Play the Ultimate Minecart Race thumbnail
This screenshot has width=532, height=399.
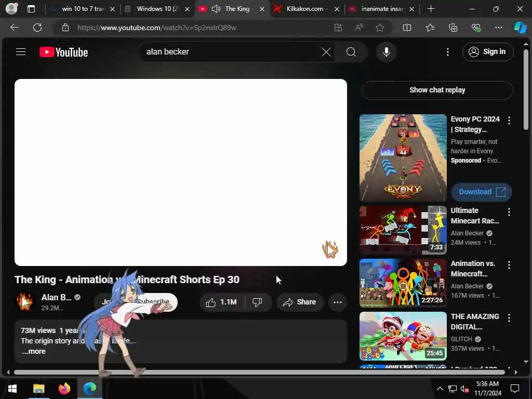[x=403, y=230]
